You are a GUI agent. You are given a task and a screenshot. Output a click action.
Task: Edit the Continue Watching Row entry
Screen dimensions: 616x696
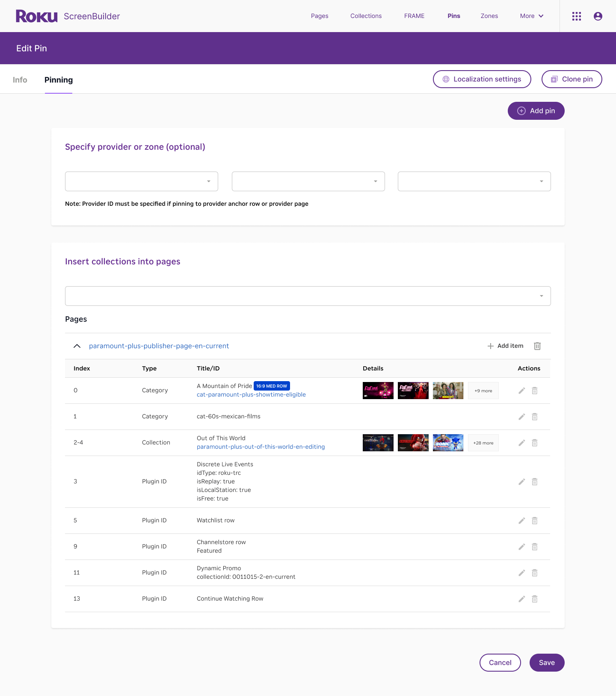521,599
